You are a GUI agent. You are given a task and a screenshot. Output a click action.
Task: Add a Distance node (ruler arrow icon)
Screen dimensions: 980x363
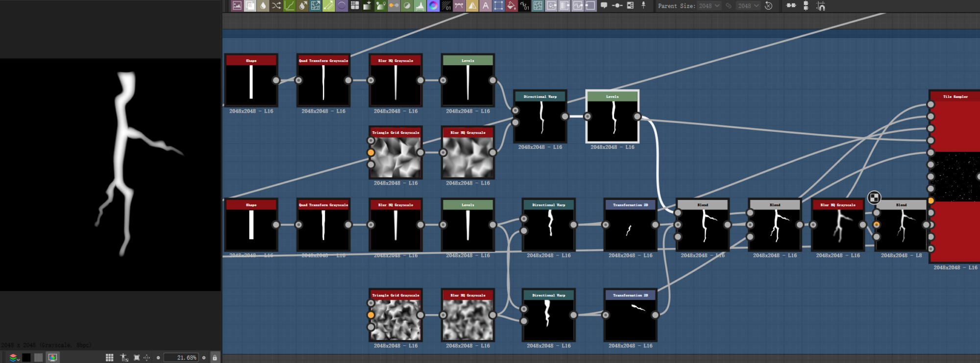tap(329, 6)
